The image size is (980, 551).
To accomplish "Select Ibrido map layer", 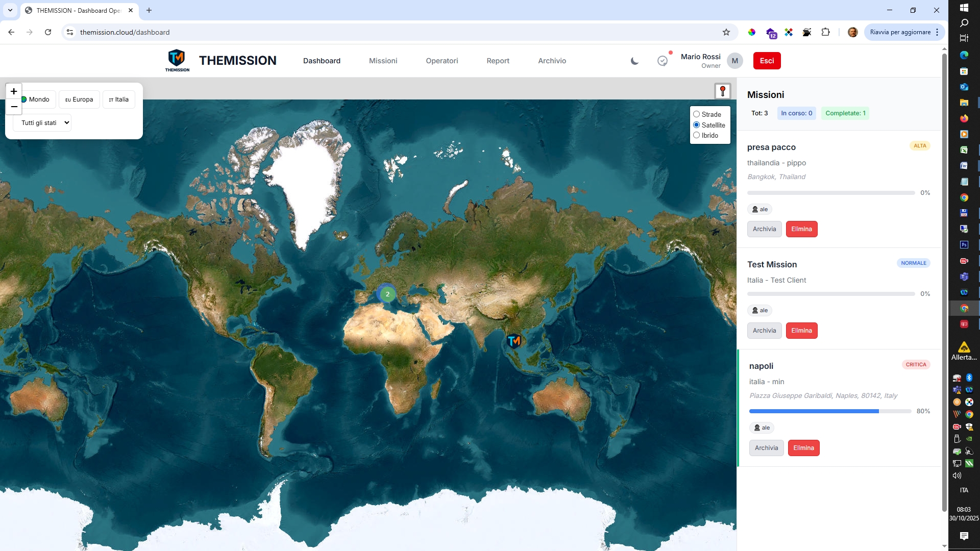I will tap(696, 135).
